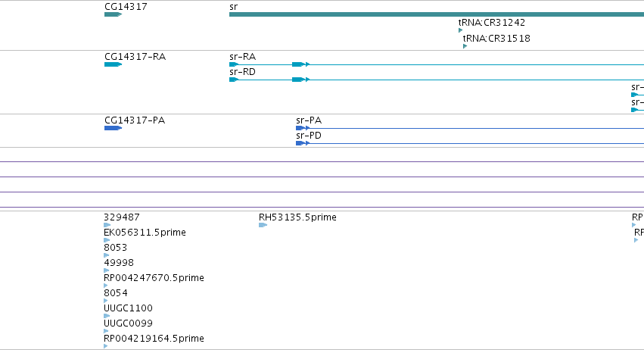The image size is (644, 350).
Task: Click the sr-RA transcript label
Action: [x=242, y=57]
